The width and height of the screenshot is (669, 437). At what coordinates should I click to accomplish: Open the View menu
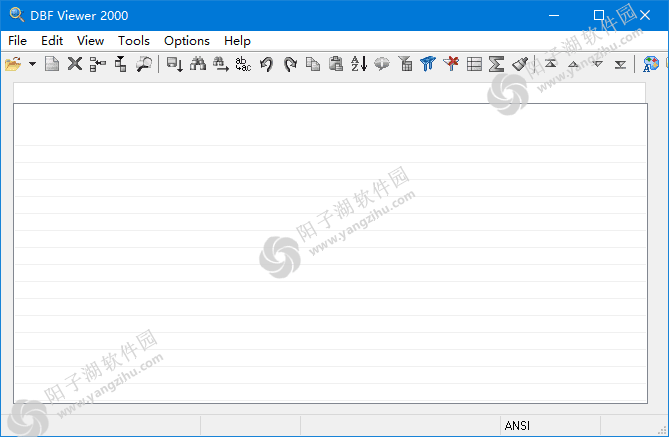click(90, 41)
